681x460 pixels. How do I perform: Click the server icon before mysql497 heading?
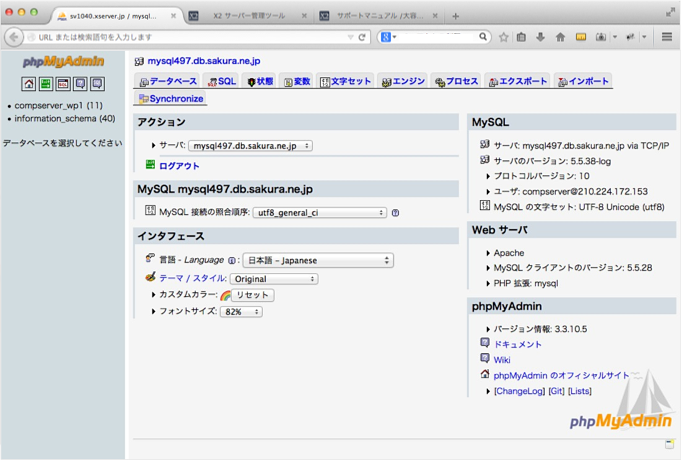pyautogui.click(x=139, y=61)
